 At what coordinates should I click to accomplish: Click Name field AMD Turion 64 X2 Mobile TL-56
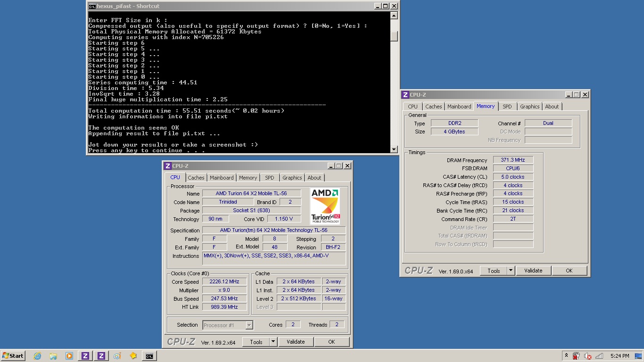click(x=251, y=193)
